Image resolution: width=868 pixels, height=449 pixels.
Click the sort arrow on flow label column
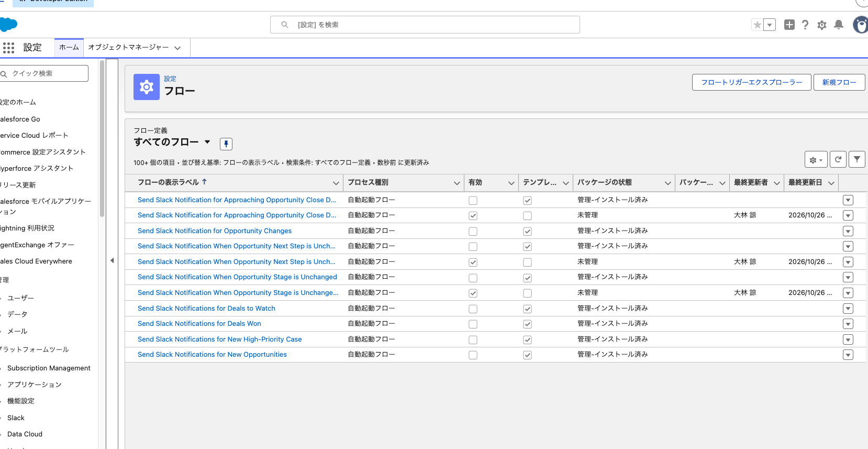point(204,182)
